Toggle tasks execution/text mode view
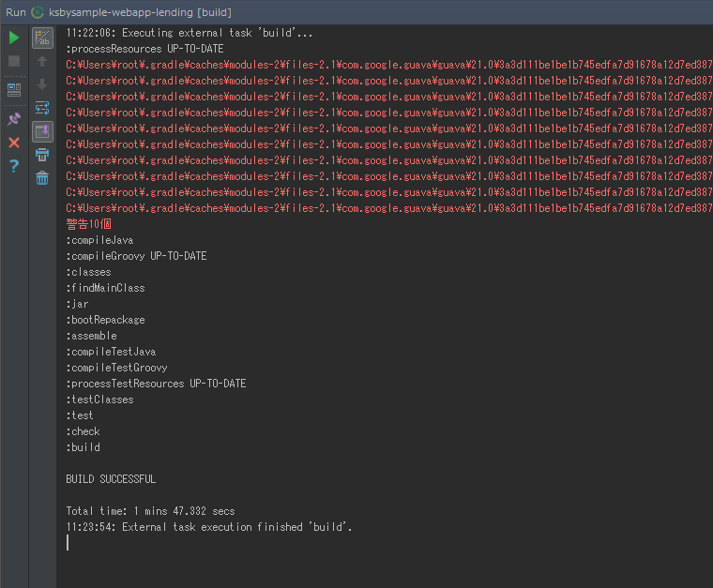Viewport: 713px width, 588px height. pyautogui.click(x=42, y=38)
